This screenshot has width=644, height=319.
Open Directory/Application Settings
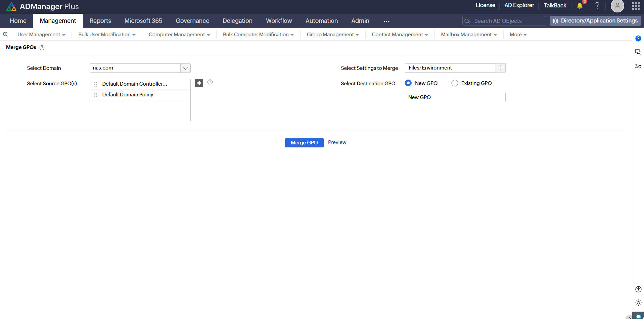[595, 21]
